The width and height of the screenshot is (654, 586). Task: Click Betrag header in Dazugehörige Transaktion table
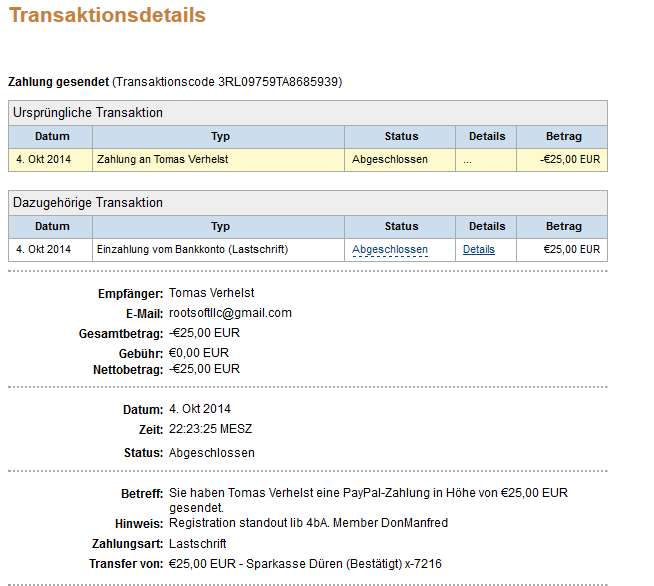click(x=563, y=226)
